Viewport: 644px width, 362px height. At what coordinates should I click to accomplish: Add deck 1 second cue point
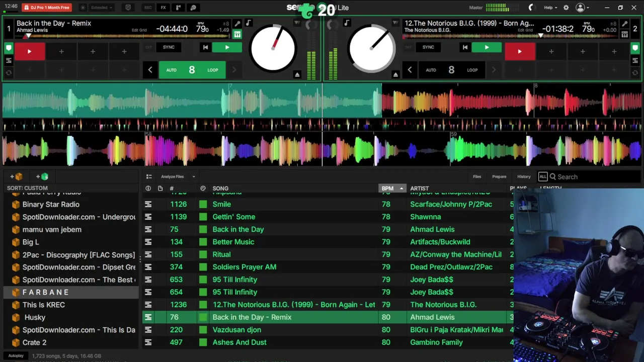[x=61, y=51]
